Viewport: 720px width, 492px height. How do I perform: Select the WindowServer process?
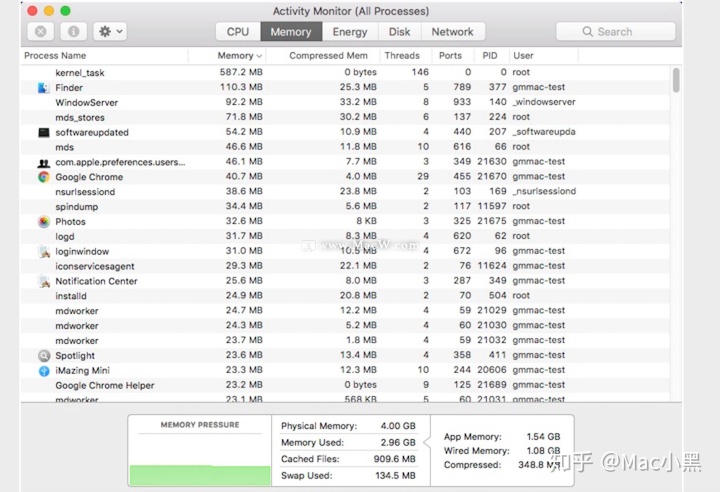tap(345, 102)
